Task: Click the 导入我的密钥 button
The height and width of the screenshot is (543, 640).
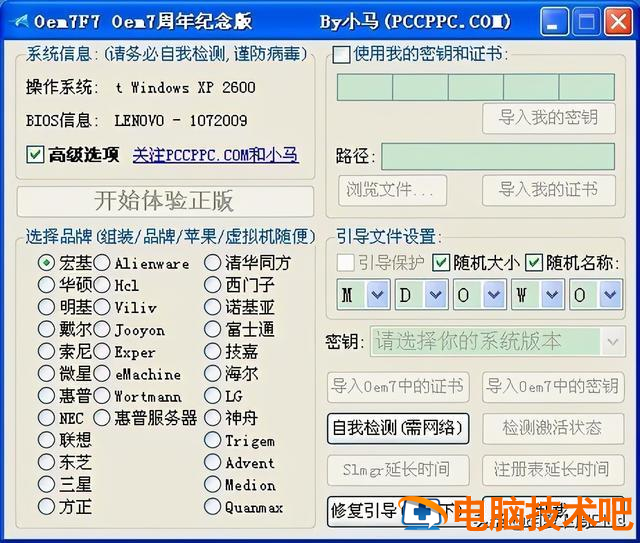Action: [549, 118]
